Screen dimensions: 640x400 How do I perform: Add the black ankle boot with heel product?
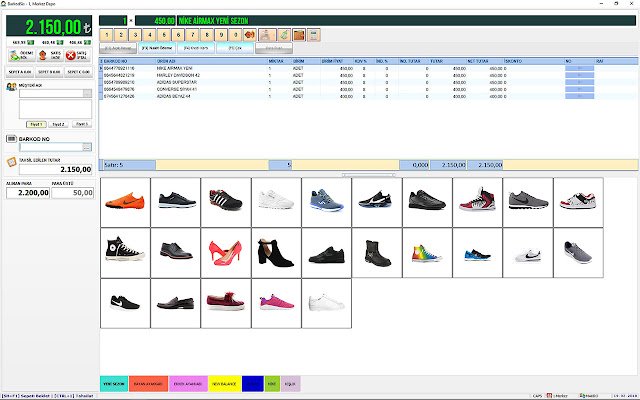point(276,253)
